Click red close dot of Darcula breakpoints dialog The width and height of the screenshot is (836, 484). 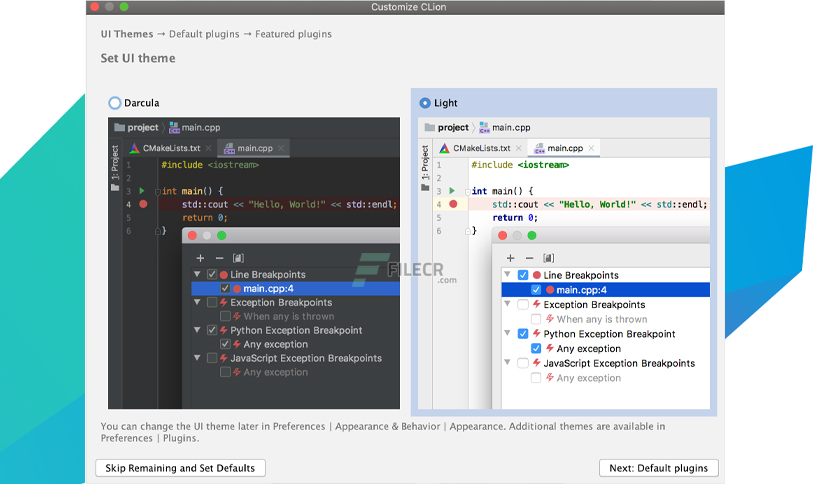pos(192,236)
